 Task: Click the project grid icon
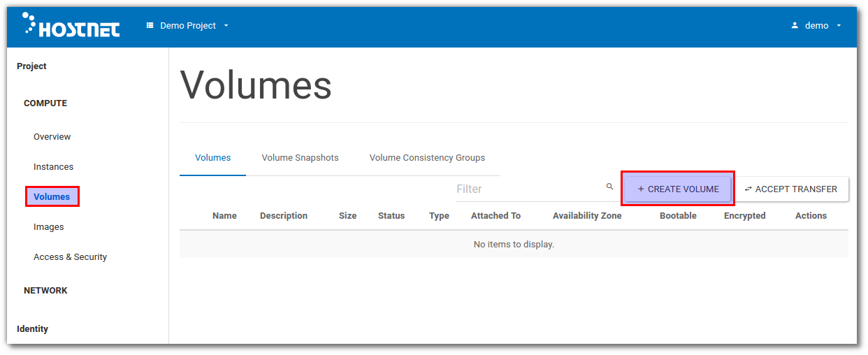point(150,26)
